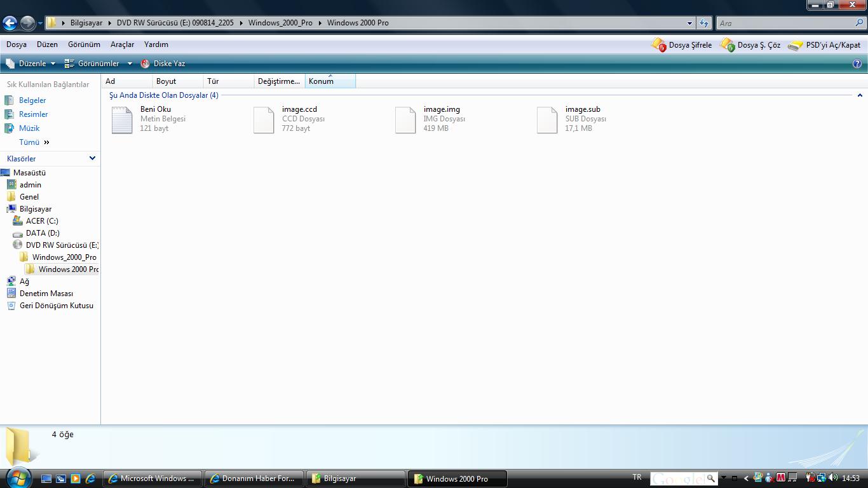868x488 pixels.
Task: Click the Google deskbar search field
Action: click(677, 478)
